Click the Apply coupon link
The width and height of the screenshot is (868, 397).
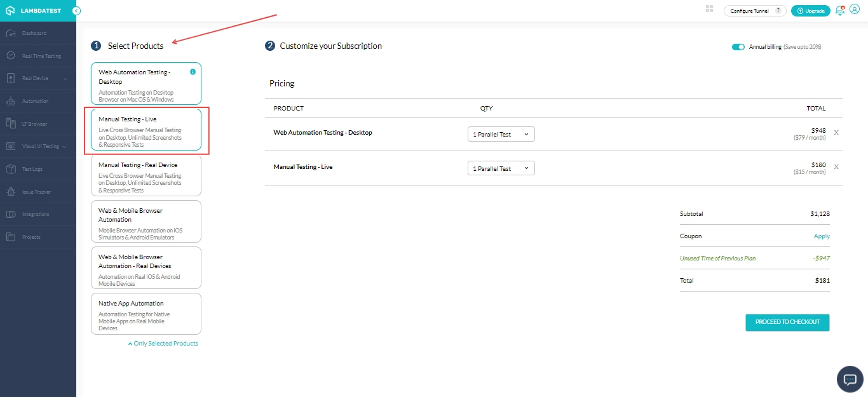(822, 236)
